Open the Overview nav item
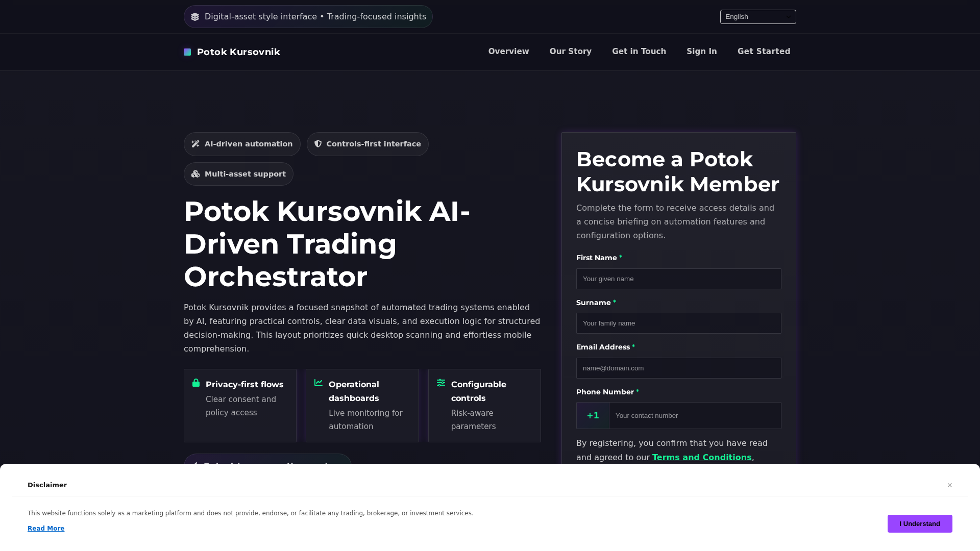The height and width of the screenshot is (551, 980). pos(508,52)
